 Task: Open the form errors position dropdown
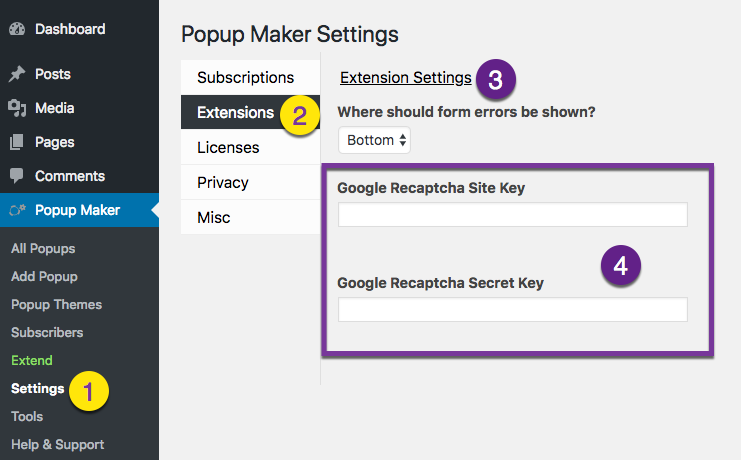coord(374,140)
